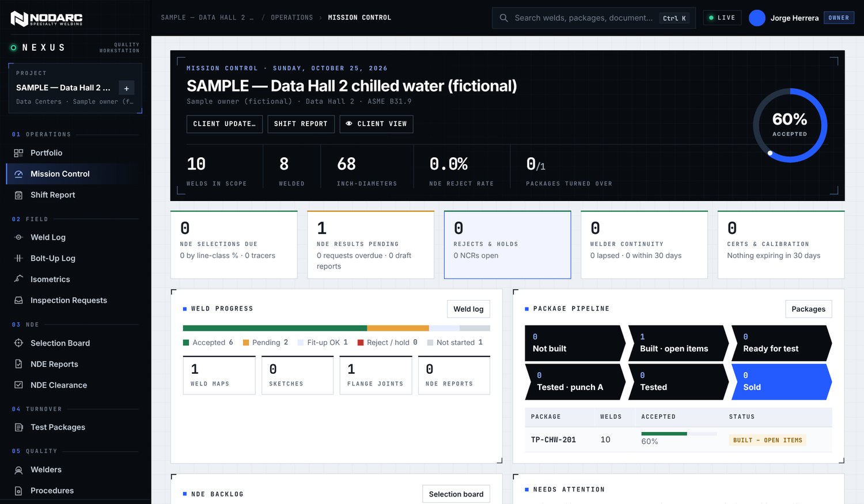Image resolution: width=864 pixels, height=504 pixels.
Task: Click the Built · open items stage
Action: coord(678,343)
